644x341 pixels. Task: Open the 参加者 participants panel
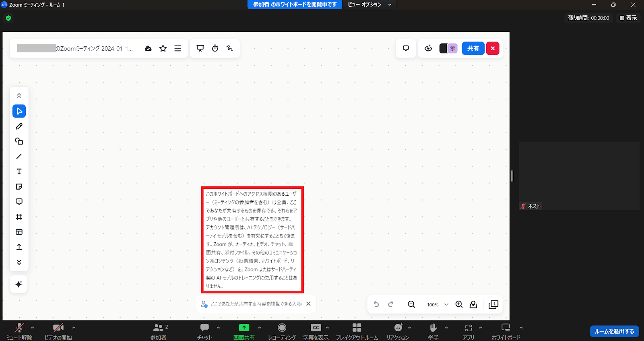[159, 331]
